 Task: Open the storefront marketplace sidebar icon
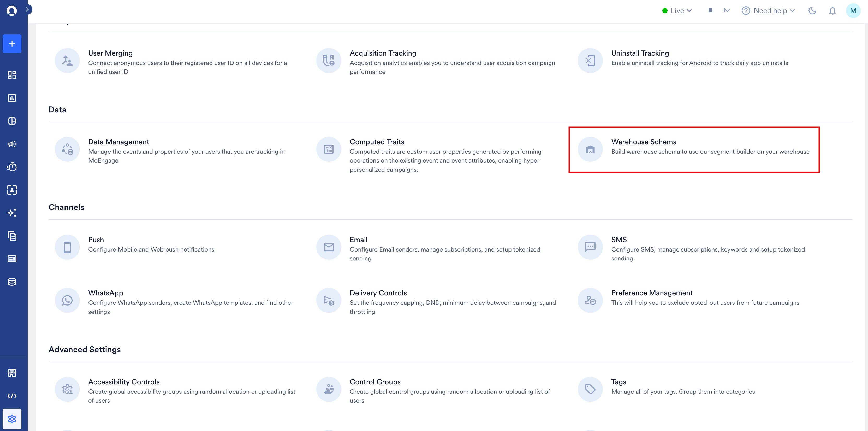pyautogui.click(x=12, y=373)
